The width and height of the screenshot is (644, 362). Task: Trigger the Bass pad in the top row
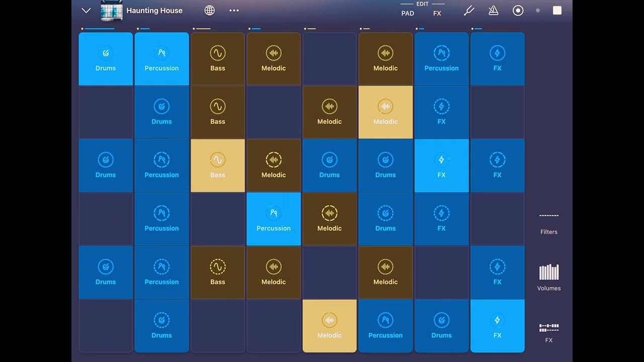pos(218,59)
